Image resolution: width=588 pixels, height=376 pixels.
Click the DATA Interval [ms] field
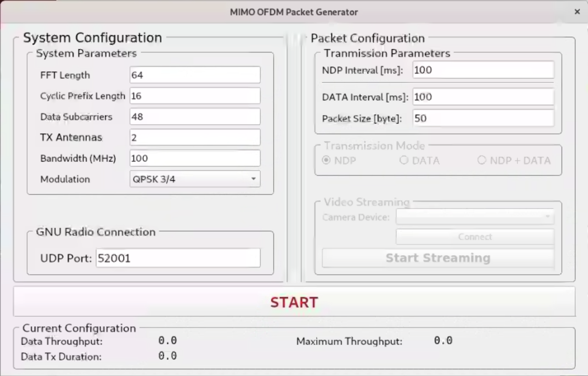tap(483, 97)
